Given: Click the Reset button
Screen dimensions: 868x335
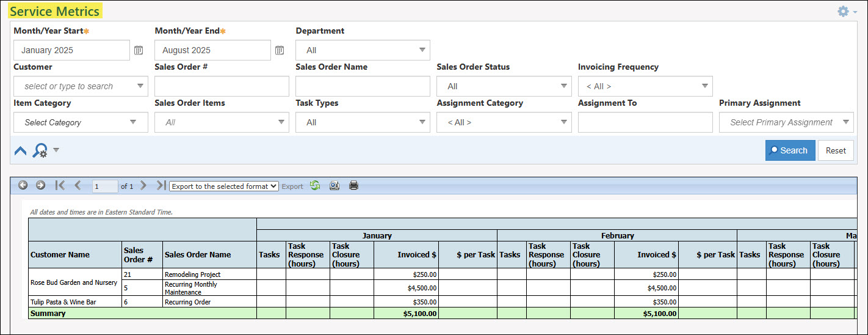Looking at the screenshot, I should point(836,150).
